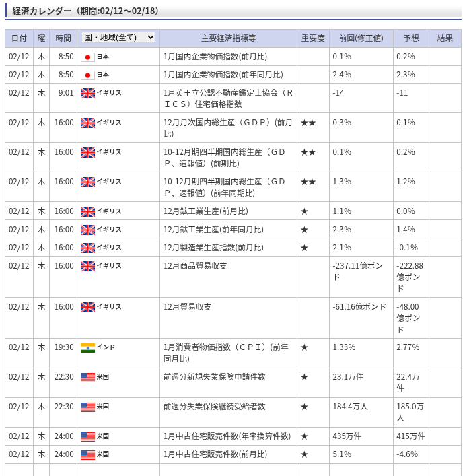Screen dimensions: 467x476
Task: Click the 結果 column header
Action: (445, 38)
